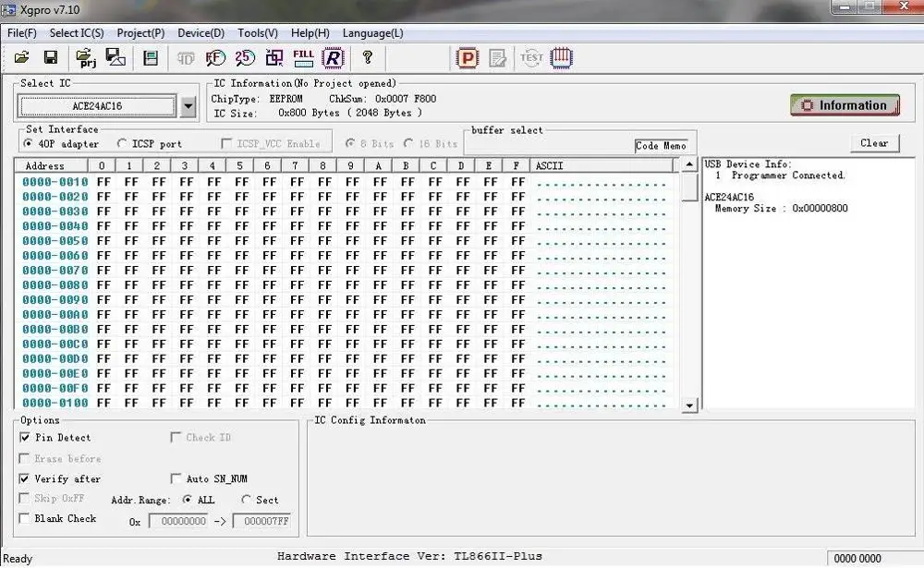Click the TEST icon
The image size is (924, 568).
click(531, 58)
